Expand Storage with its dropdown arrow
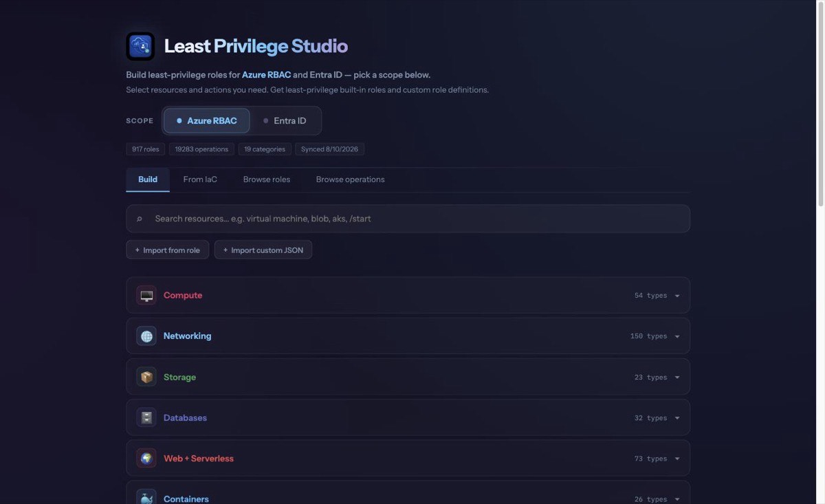Image resolution: width=825 pixels, height=504 pixels. pos(677,377)
